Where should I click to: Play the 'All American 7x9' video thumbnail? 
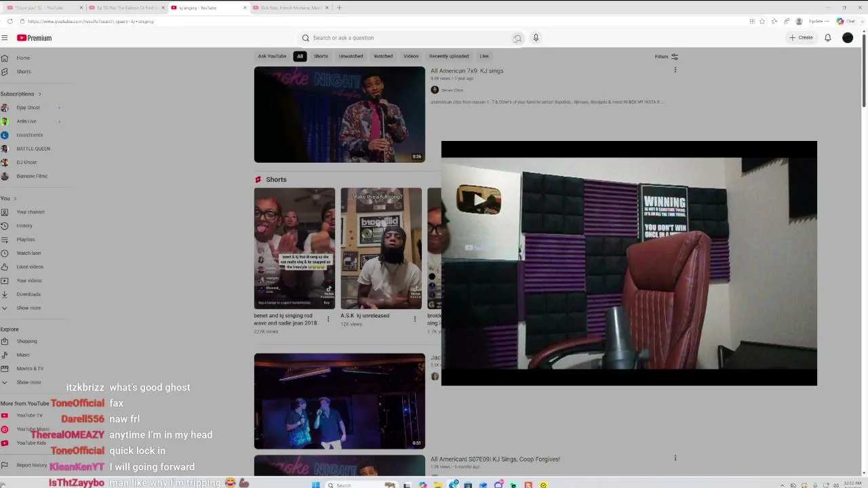click(340, 115)
